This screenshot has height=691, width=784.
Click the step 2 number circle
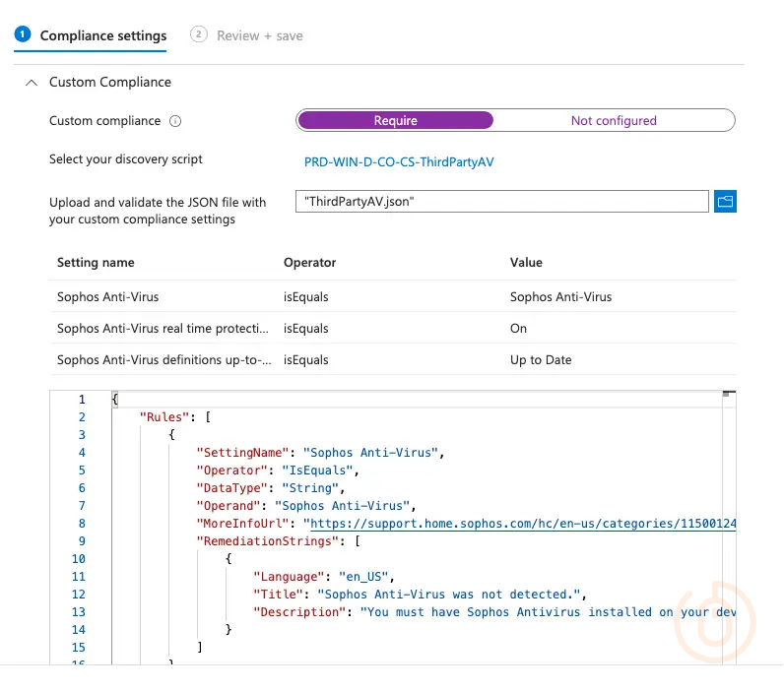tap(199, 34)
